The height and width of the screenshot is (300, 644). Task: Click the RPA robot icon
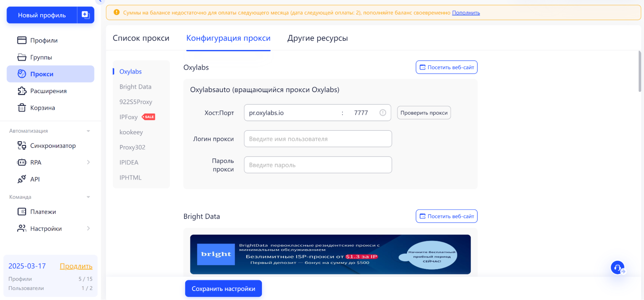point(22,162)
